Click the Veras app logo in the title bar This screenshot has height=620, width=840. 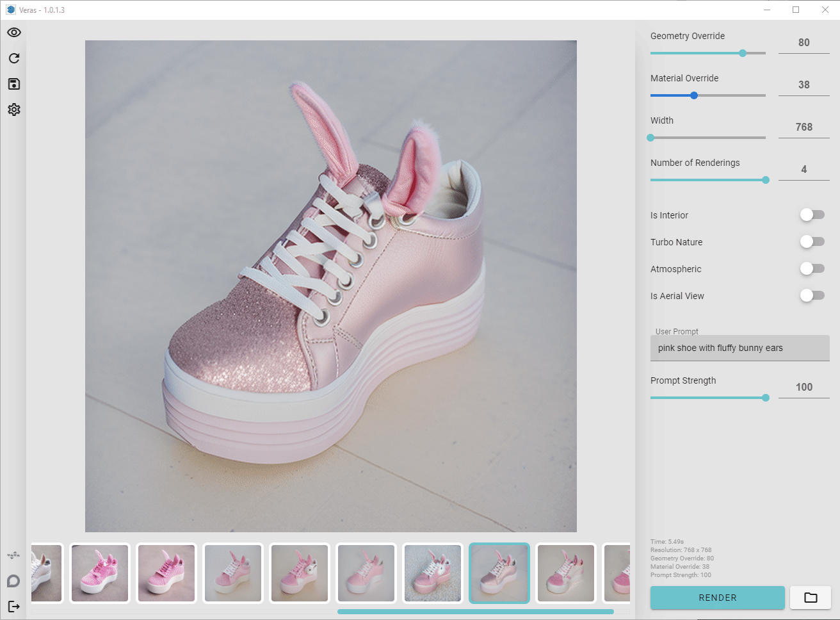(x=11, y=10)
